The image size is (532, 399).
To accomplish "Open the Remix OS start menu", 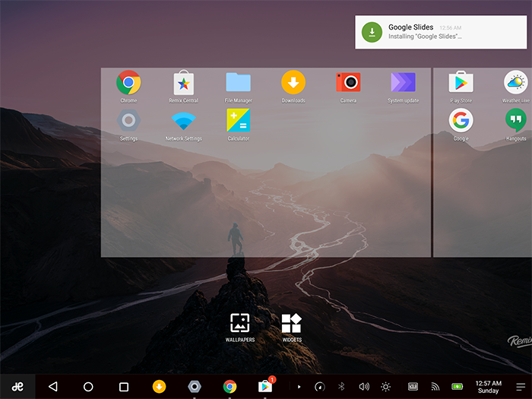I will pyautogui.click(x=17, y=386).
